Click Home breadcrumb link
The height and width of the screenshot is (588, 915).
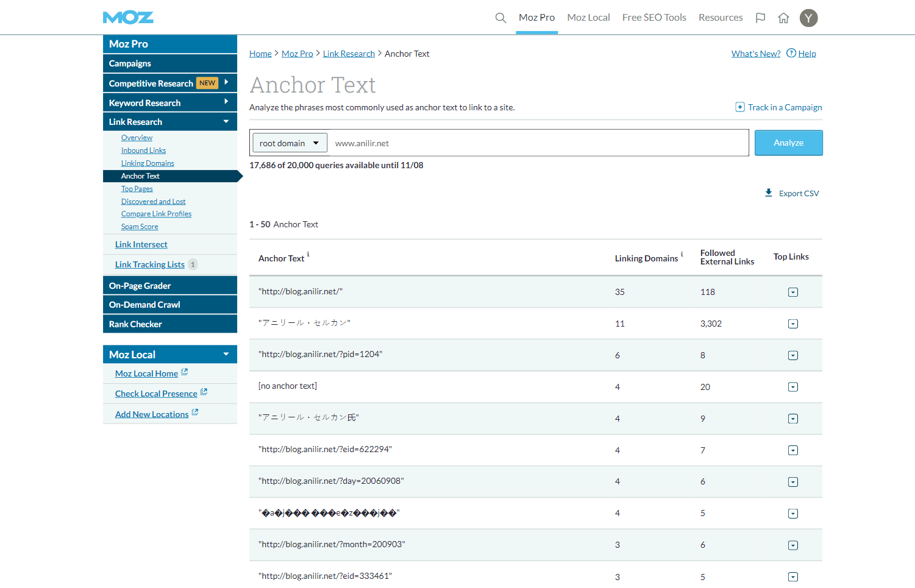point(260,54)
